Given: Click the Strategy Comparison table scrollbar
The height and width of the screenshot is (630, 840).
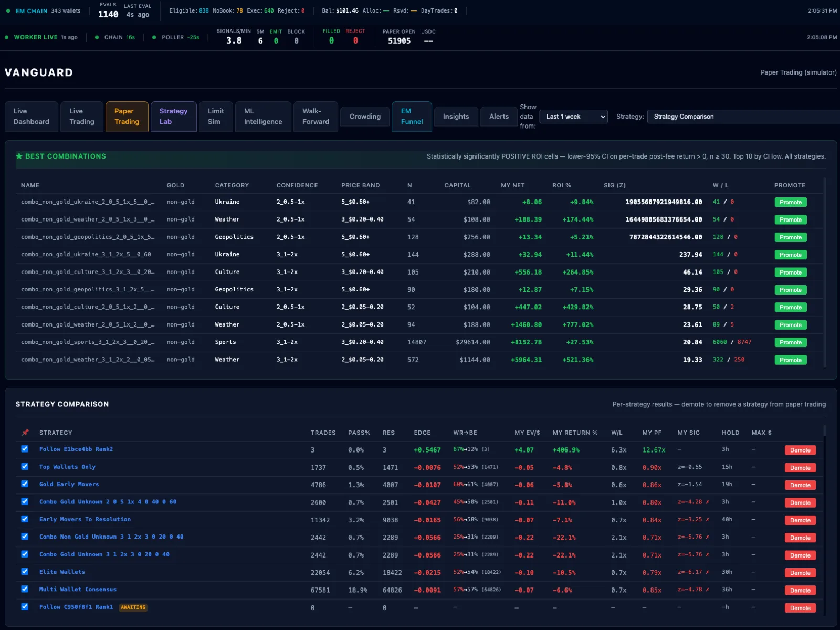Looking at the screenshot, I should tap(825, 430).
